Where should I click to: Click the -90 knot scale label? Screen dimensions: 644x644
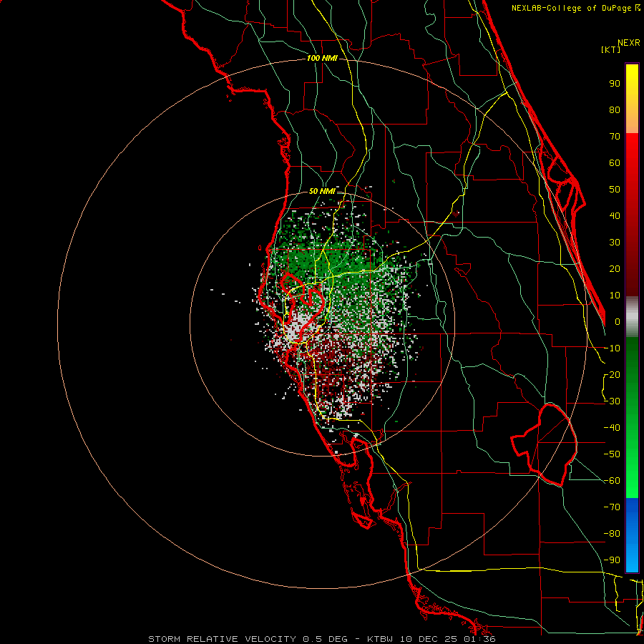(612, 560)
